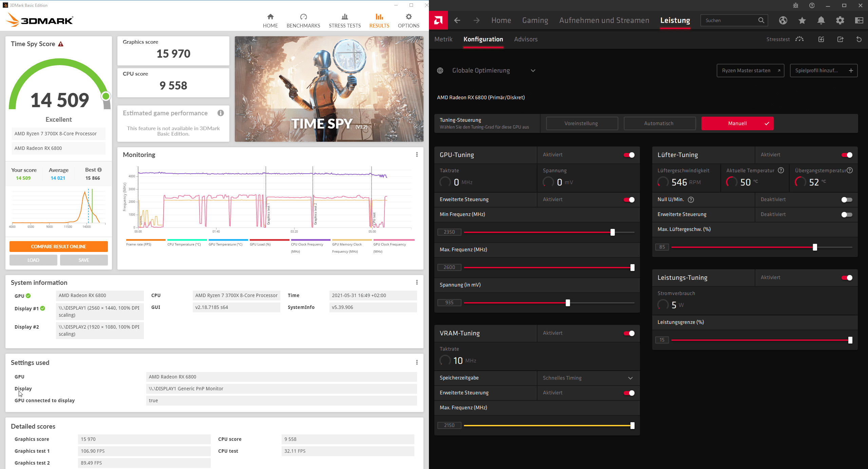Switch to 3DMark RESULTS view

[379, 21]
